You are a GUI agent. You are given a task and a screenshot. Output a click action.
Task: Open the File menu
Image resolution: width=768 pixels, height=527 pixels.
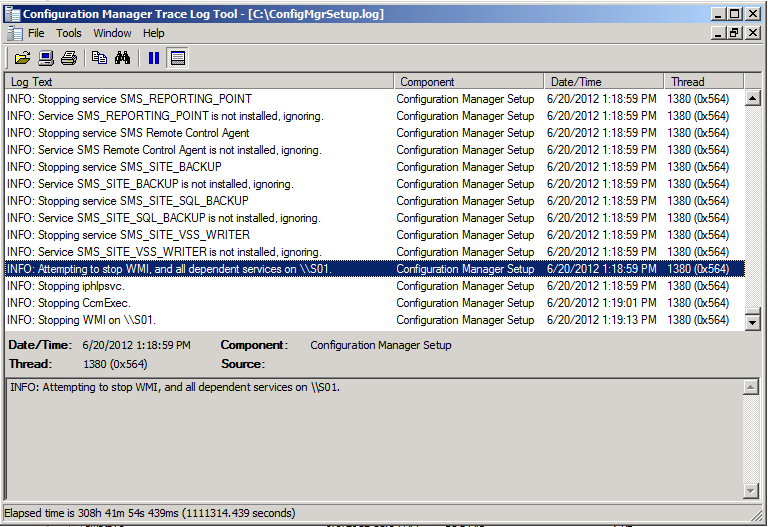point(36,33)
